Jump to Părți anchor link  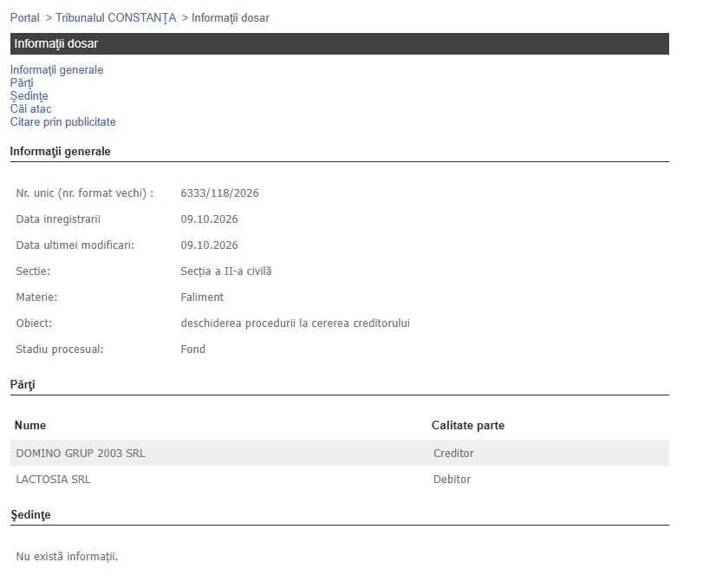[22, 82]
